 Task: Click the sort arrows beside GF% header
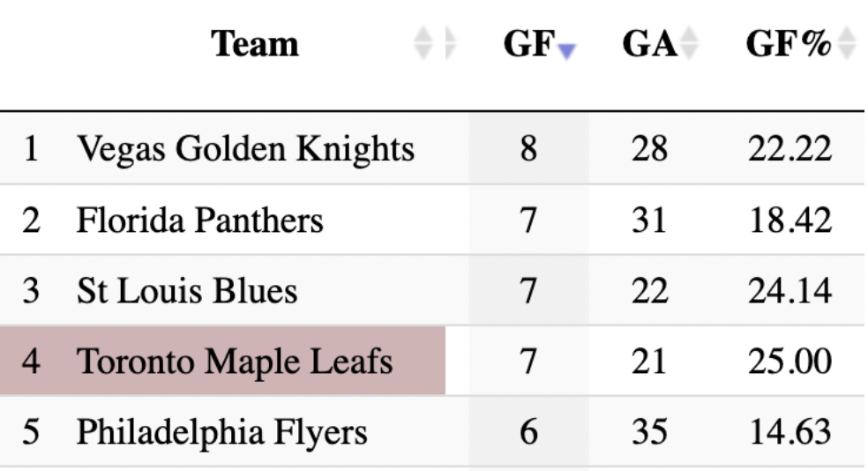[x=848, y=44]
